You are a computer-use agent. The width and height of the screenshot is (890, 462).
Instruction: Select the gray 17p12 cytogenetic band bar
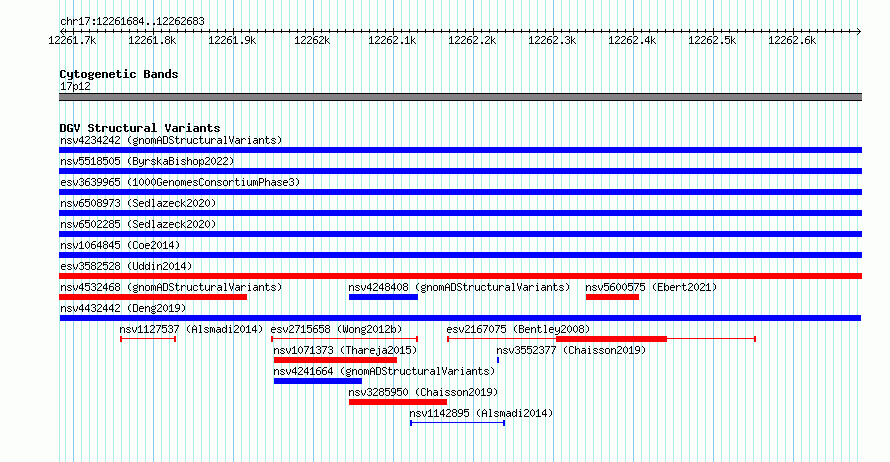pyautogui.click(x=460, y=97)
